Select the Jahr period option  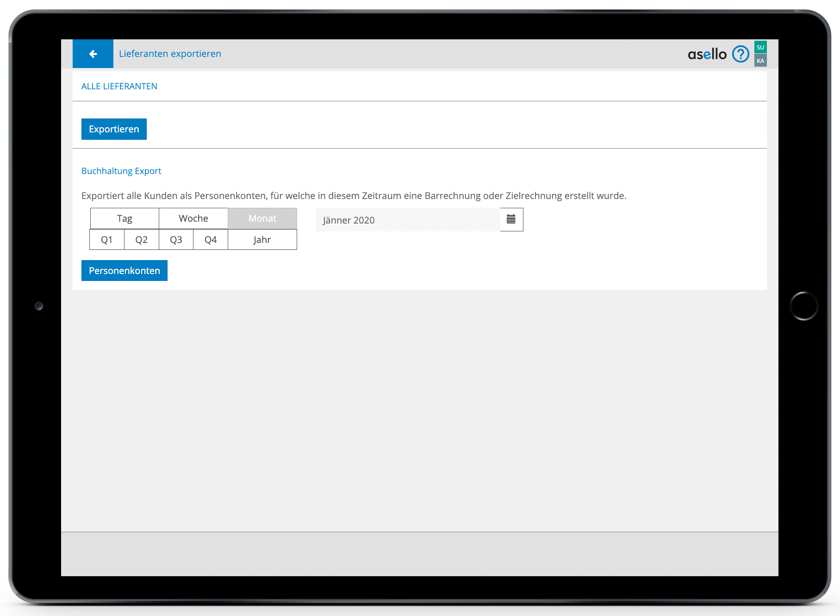click(x=262, y=240)
